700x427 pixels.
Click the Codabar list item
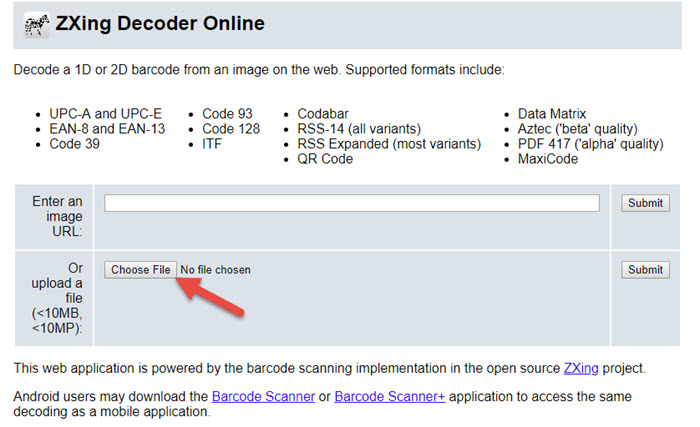323,113
